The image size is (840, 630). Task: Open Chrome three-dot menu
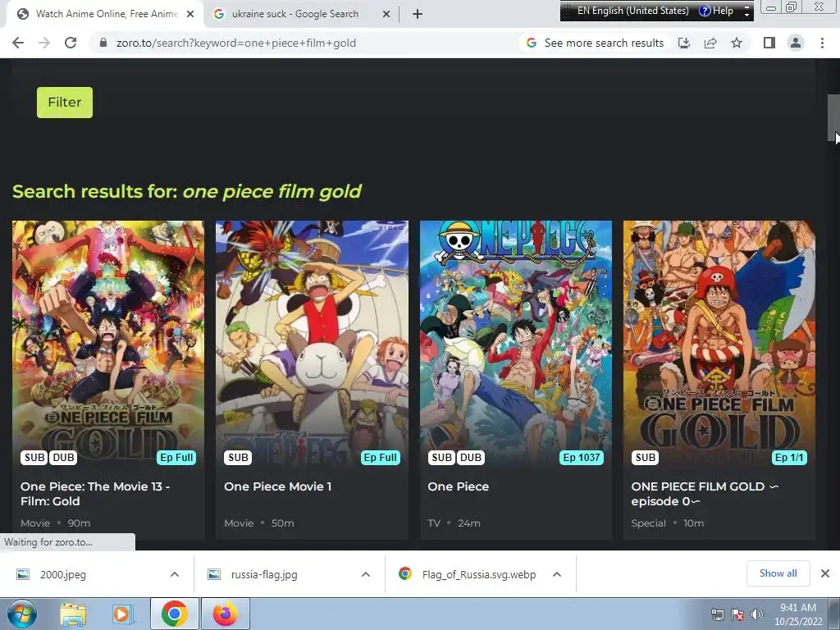(x=822, y=43)
